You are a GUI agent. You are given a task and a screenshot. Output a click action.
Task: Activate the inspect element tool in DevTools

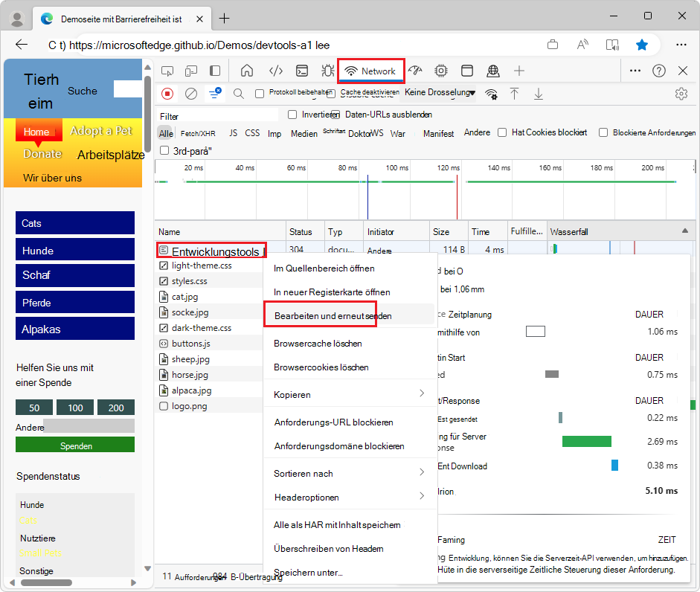tap(167, 70)
